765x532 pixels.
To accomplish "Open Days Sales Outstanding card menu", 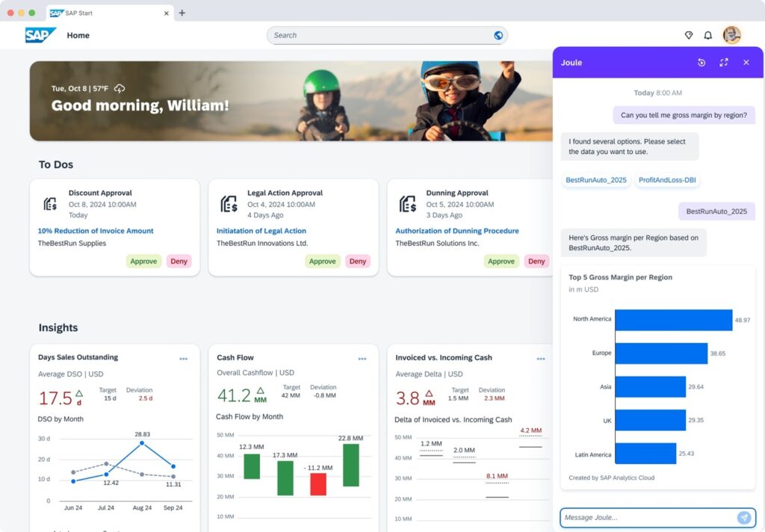I will (x=184, y=359).
